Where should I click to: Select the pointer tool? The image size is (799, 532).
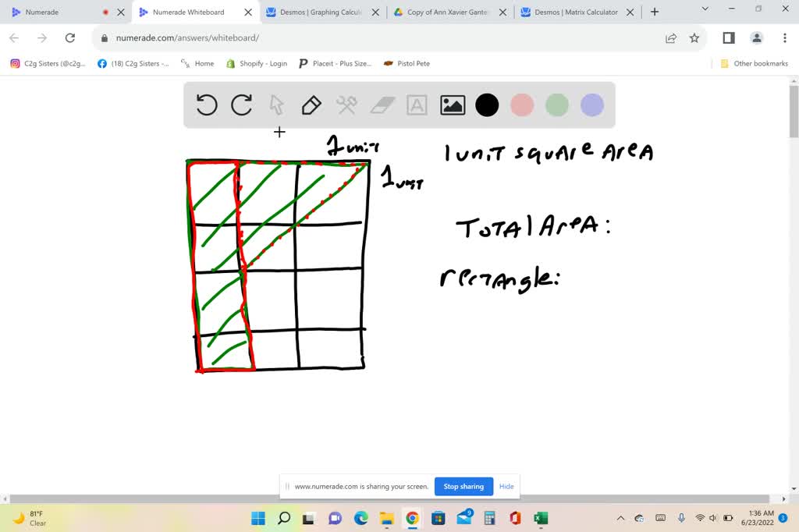pos(276,105)
